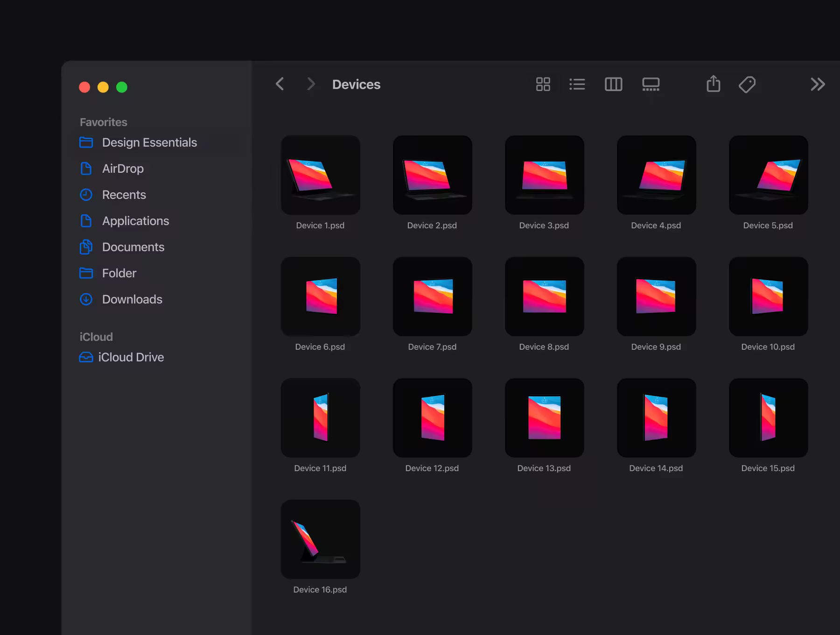This screenshot has width=840, height=635.
Task: Click the file name Device 9.psd
Action: coord(656,347)
